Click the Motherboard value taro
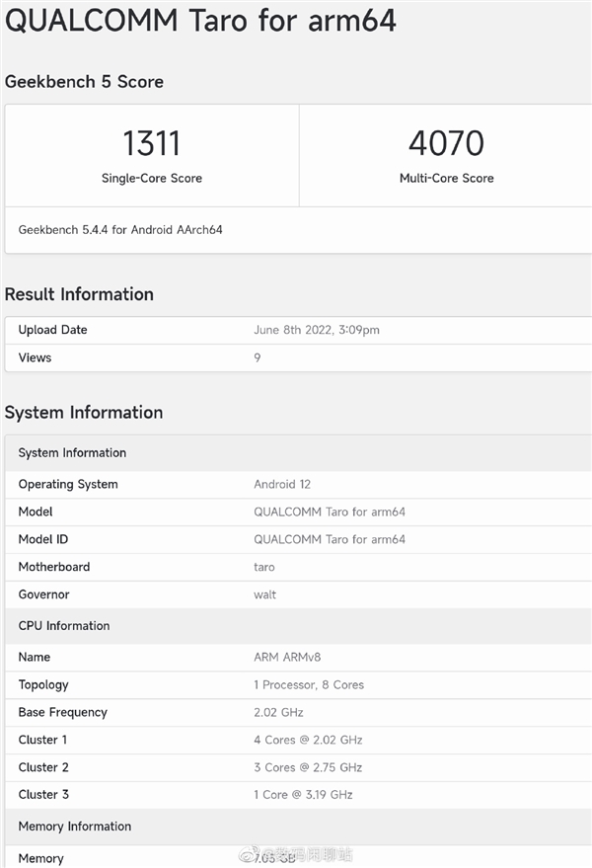The height and width of the screenshot is (868, 592). pos(264,568)
